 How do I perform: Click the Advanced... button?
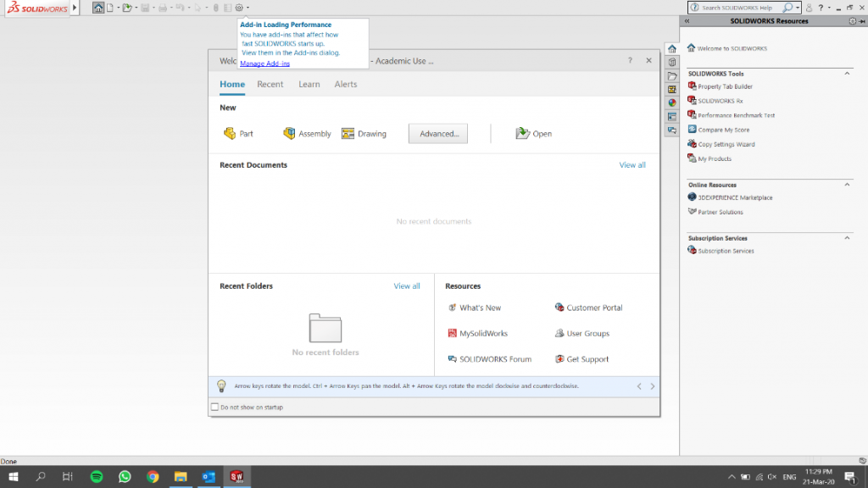pyautogui.click(x=438, y=133)
